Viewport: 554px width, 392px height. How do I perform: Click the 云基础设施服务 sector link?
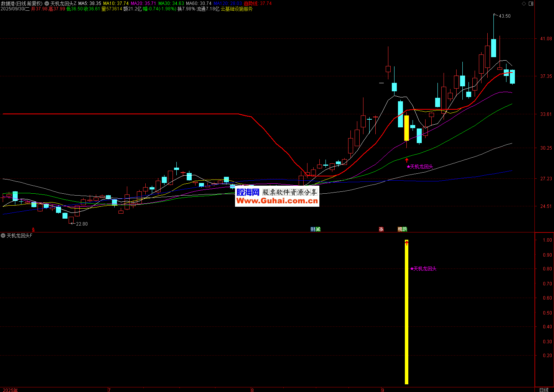coord(237,9)
